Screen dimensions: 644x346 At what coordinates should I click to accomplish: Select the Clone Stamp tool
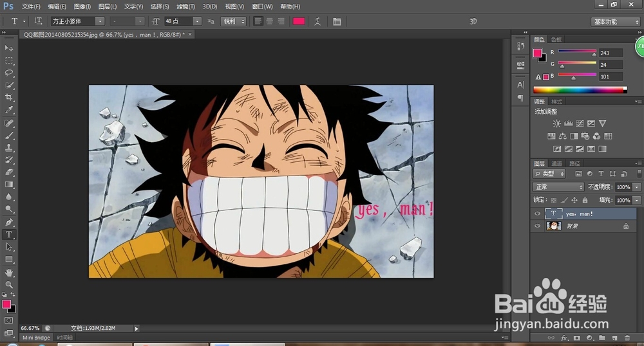(x=8, y=147)
